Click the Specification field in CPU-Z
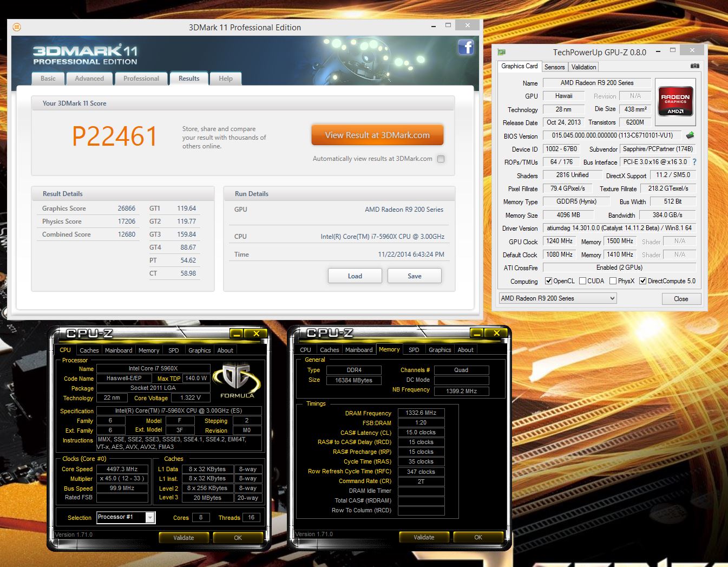 pos(179,411)
